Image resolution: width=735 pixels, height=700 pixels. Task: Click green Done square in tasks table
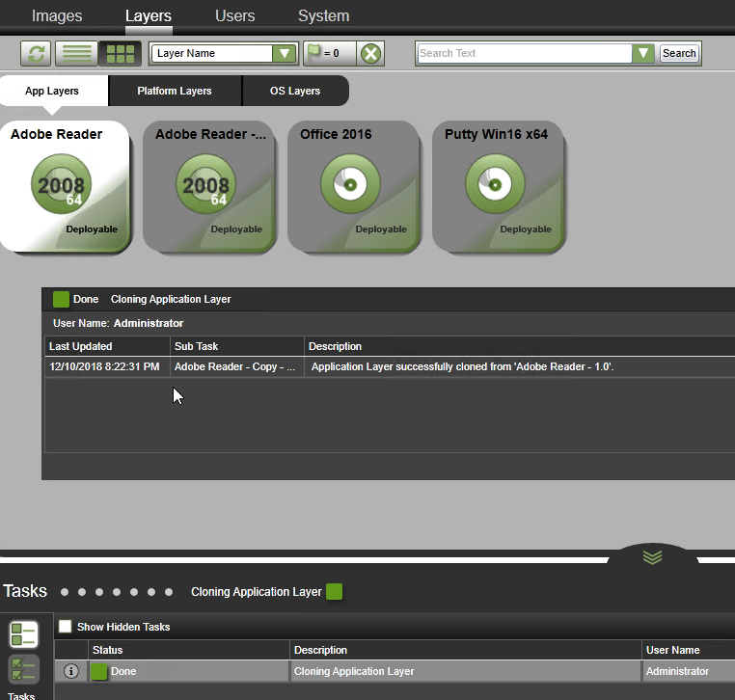pos(99,671)
